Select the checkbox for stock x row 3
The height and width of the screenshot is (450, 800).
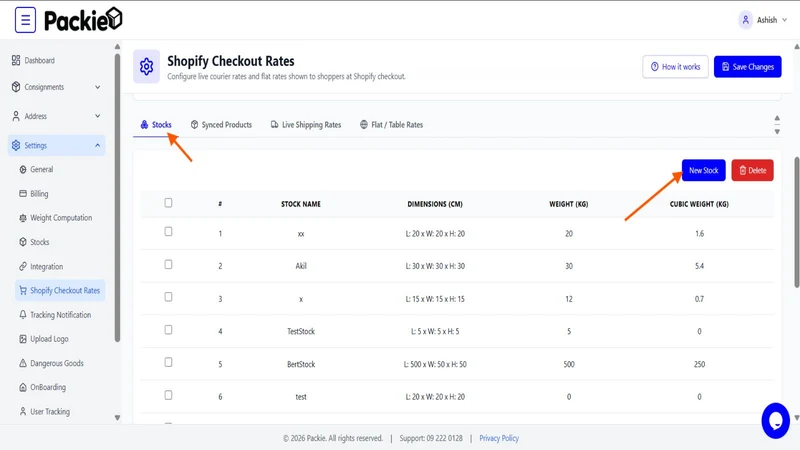(168, 297)
